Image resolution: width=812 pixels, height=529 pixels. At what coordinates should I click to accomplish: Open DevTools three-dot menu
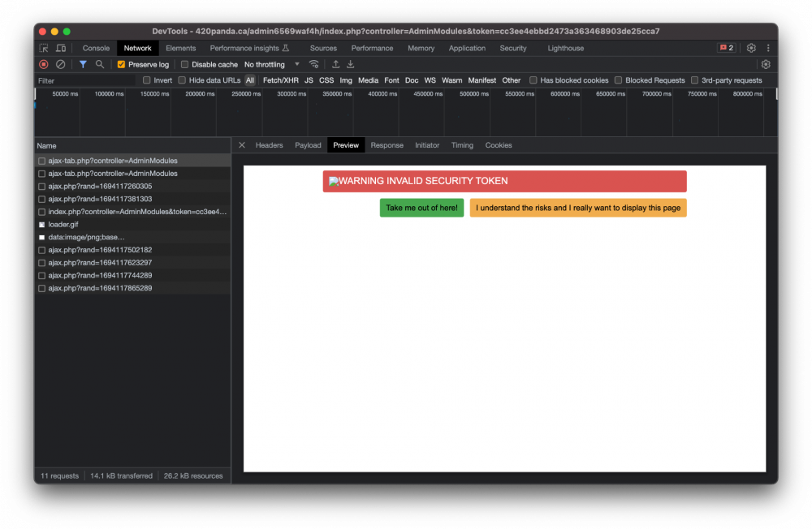[768, 48]
